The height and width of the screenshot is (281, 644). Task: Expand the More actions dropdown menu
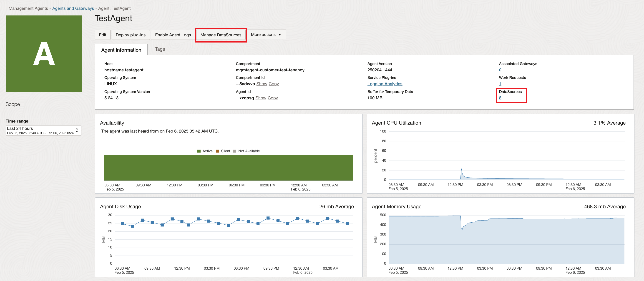266,35
